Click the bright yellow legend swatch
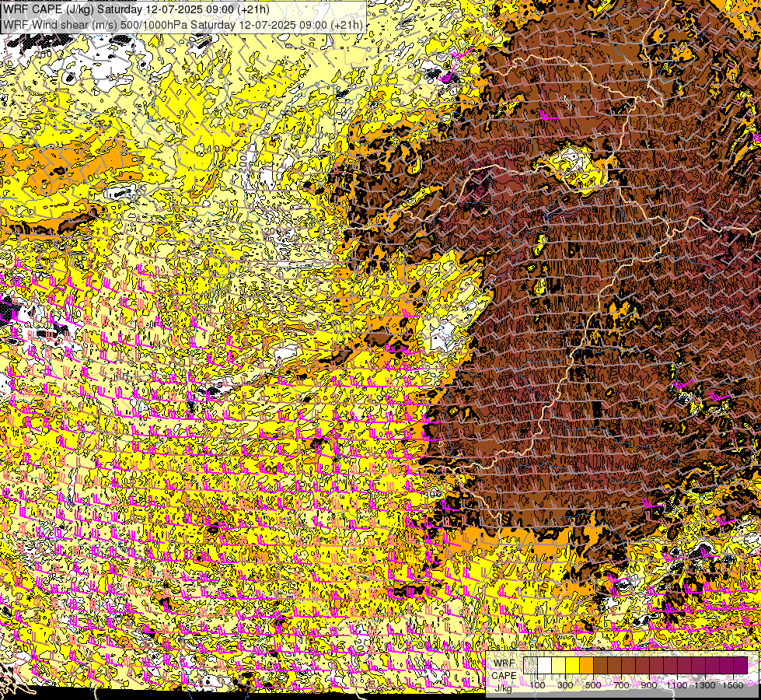The width and height of the screenshot is (761, 700). [x=573, y=665]
